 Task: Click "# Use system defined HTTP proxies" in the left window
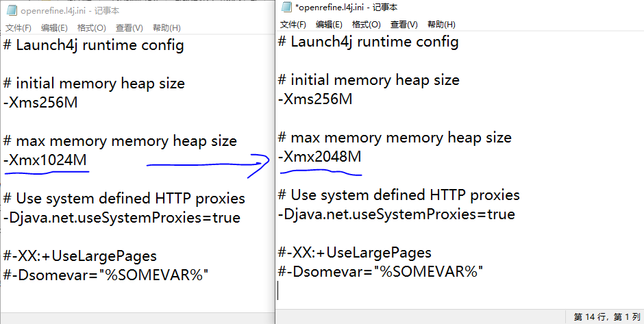[124, 199]
